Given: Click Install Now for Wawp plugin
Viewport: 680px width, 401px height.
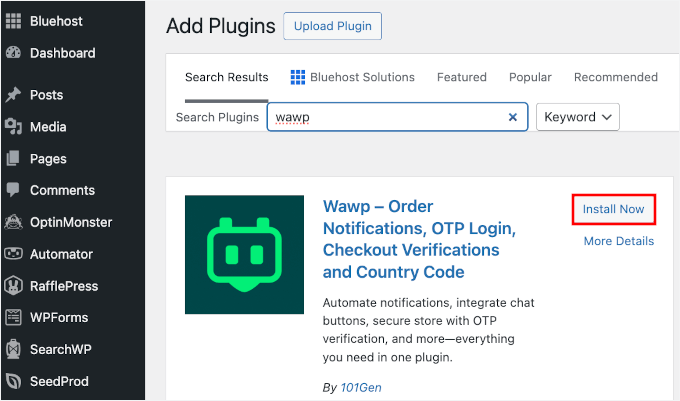Looking at the screenshot, I should click(614, 210).
